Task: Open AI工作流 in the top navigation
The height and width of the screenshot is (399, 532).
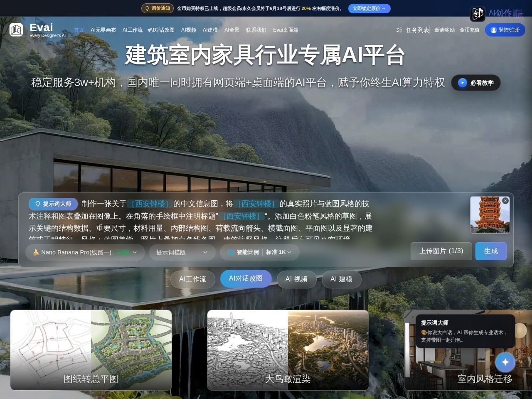Action: [132, 30]
